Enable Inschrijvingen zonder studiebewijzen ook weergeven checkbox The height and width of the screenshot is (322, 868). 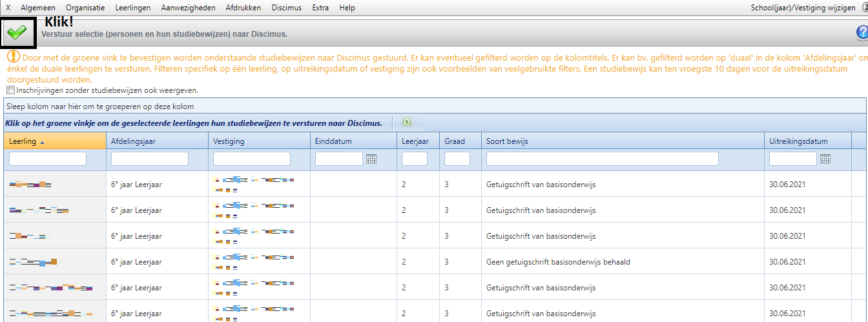point(10,90)
